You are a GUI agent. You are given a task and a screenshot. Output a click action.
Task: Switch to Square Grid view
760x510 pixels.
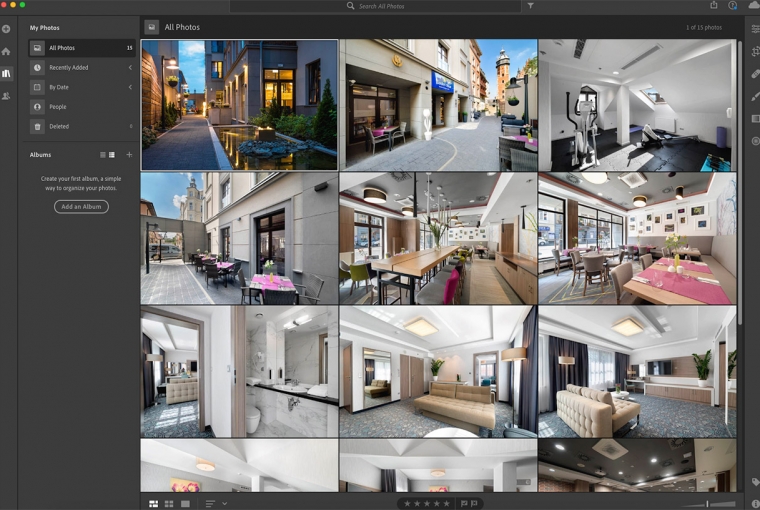click(169, 504)
